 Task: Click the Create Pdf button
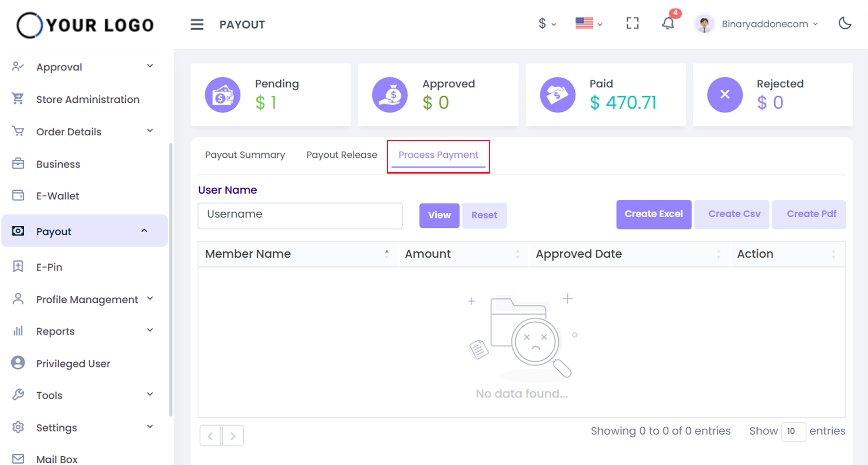point(809,214)
